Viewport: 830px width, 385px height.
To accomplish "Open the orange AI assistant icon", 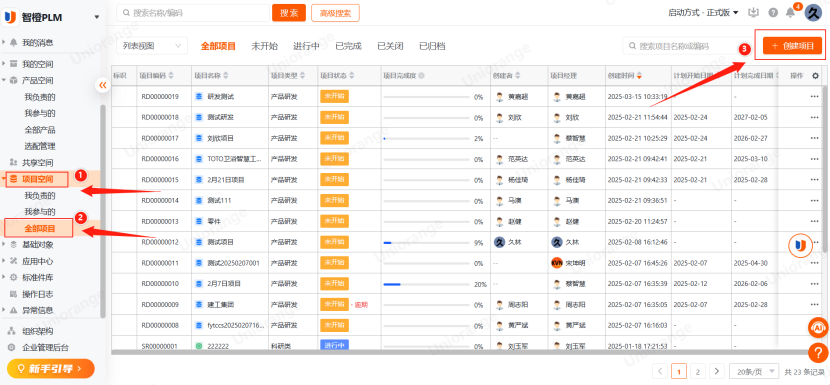I will pyautogui.click(x=818, y=327).
